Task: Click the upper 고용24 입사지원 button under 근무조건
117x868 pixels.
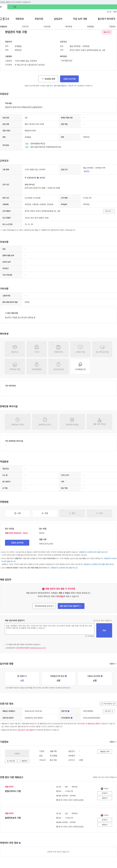Action: coord(69,79)
